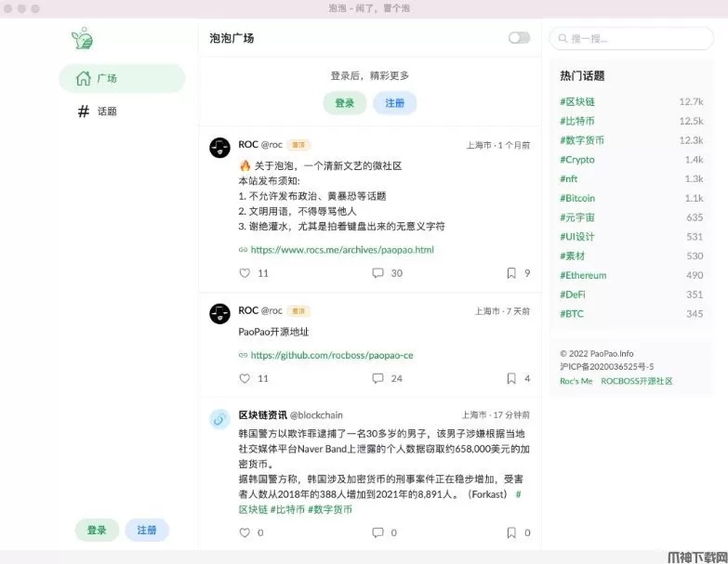Like the 区块链资讯 post heart icon
Screen dimensions: 728x564
245,532
